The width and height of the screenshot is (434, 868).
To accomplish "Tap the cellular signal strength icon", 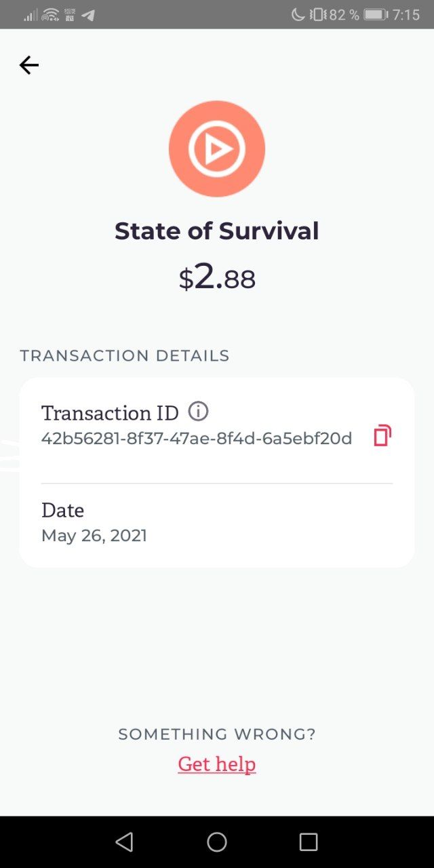I will tap(31, 15).
